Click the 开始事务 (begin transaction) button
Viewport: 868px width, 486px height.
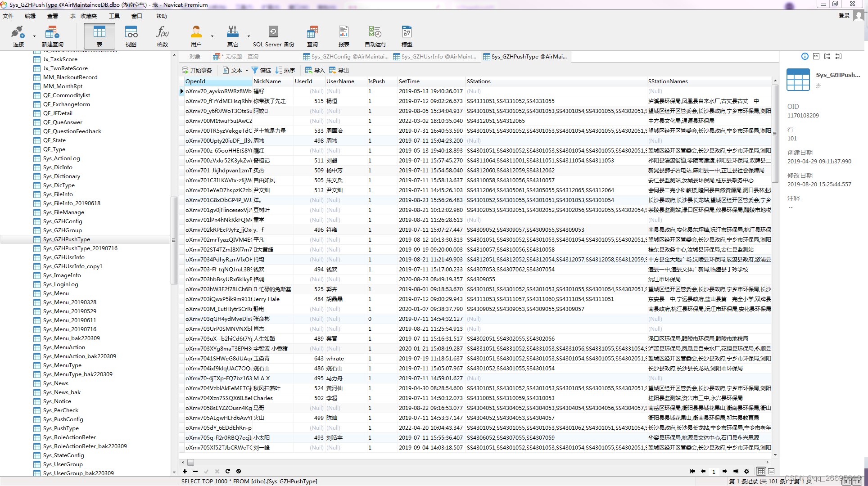pos(197,70)
